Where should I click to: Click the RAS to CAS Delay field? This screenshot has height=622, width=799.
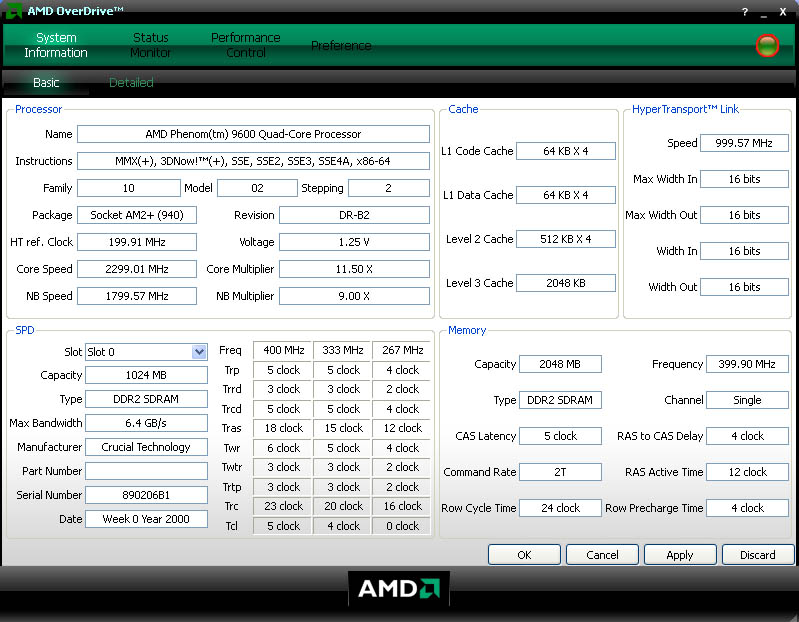pos(747,436)
